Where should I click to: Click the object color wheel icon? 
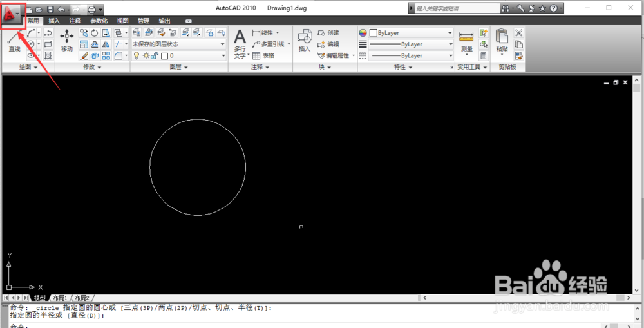tap(363, 32)
